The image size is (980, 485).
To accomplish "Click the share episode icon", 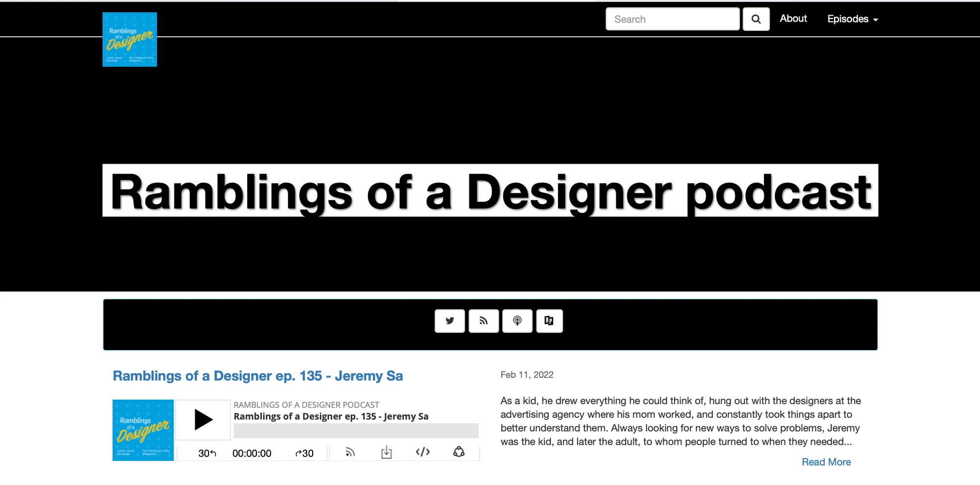I will coord(459,452).
